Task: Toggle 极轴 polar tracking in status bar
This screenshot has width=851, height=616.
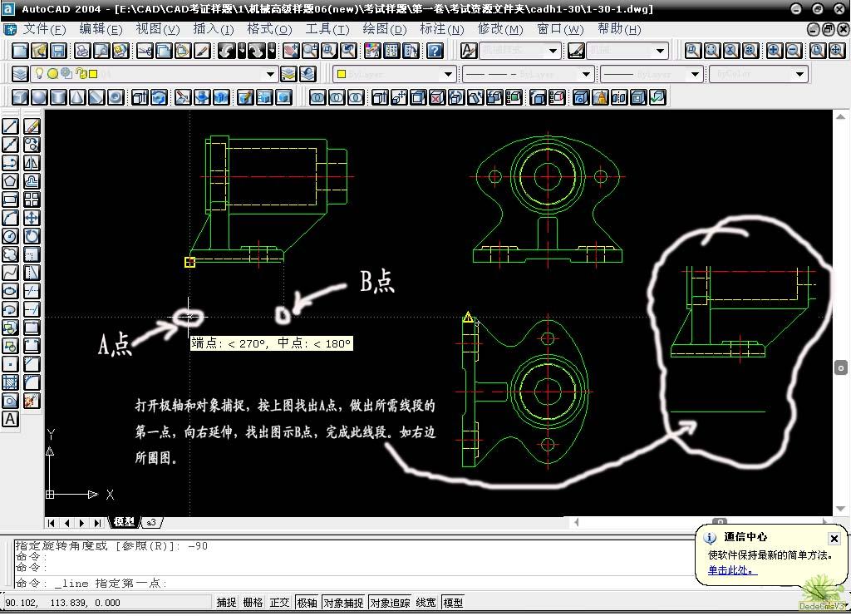Action: 307,603
